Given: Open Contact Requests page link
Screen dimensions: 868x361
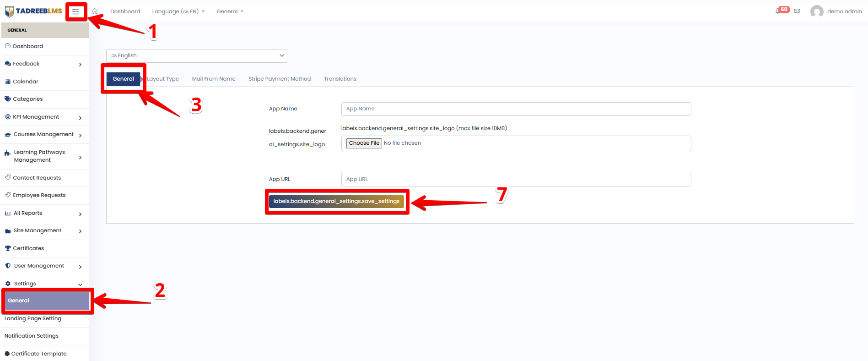Looking at the screenshot, I should 37,178.
